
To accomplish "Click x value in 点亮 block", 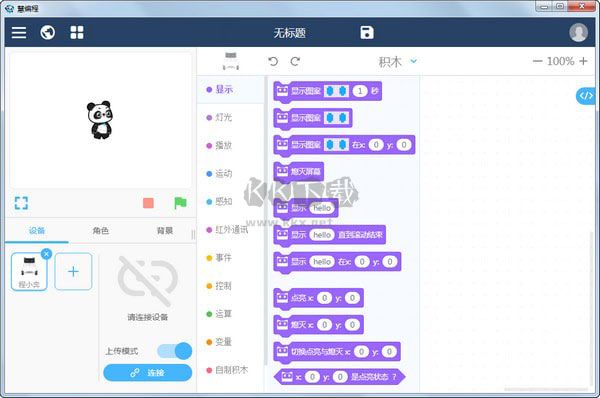I will tap(324, 298).
